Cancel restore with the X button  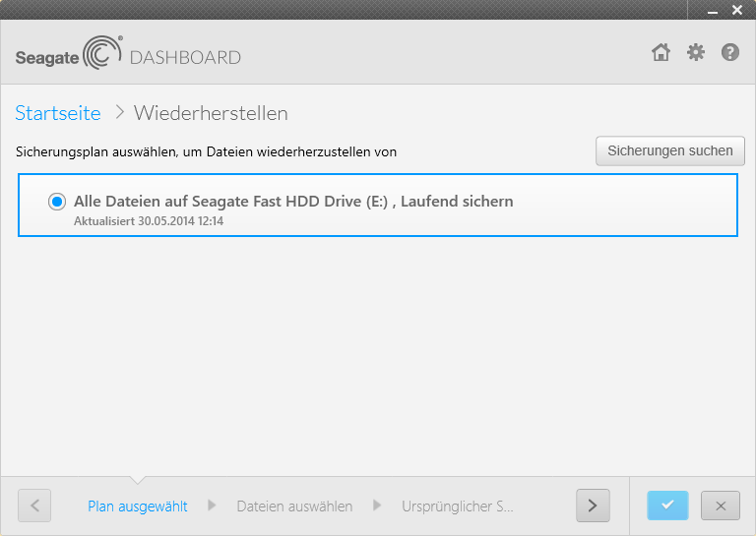click(x=721, y=506)
